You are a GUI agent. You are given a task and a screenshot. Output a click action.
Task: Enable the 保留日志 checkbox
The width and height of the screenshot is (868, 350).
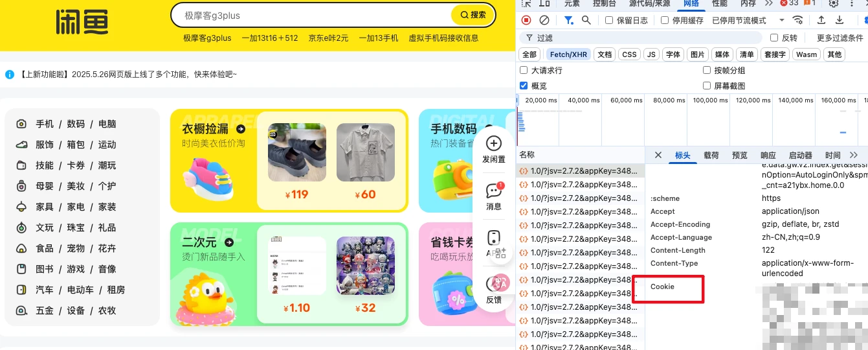(x=609, y=20)
